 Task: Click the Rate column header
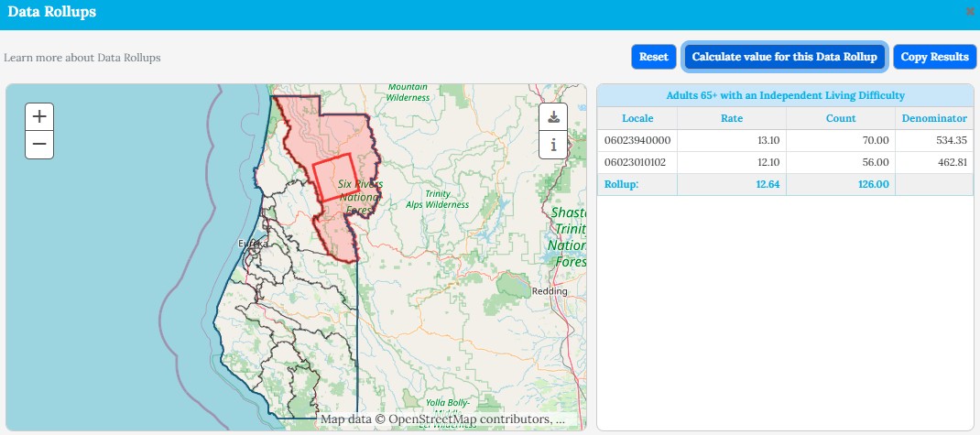click(731, 118)
